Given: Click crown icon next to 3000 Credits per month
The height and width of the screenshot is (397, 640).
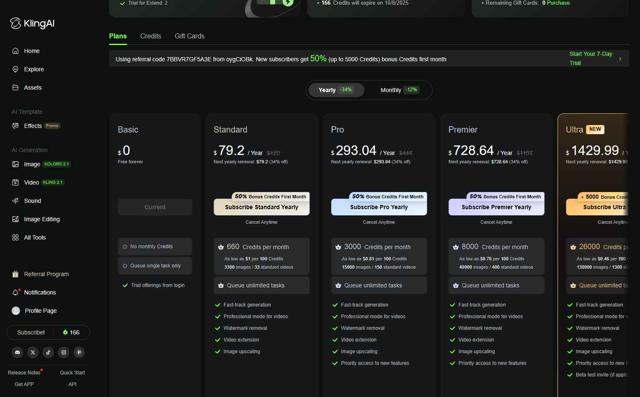Looking at the screenshot, I should (338, 247).
